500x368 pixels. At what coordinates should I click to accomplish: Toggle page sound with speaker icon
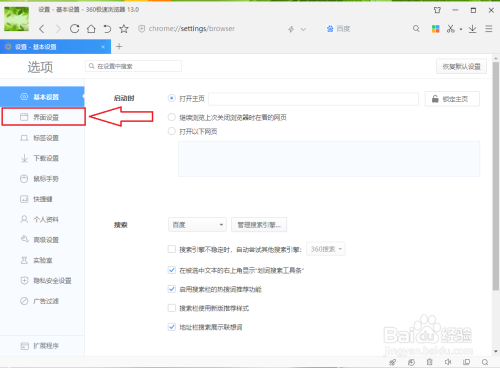coord(448,362)
